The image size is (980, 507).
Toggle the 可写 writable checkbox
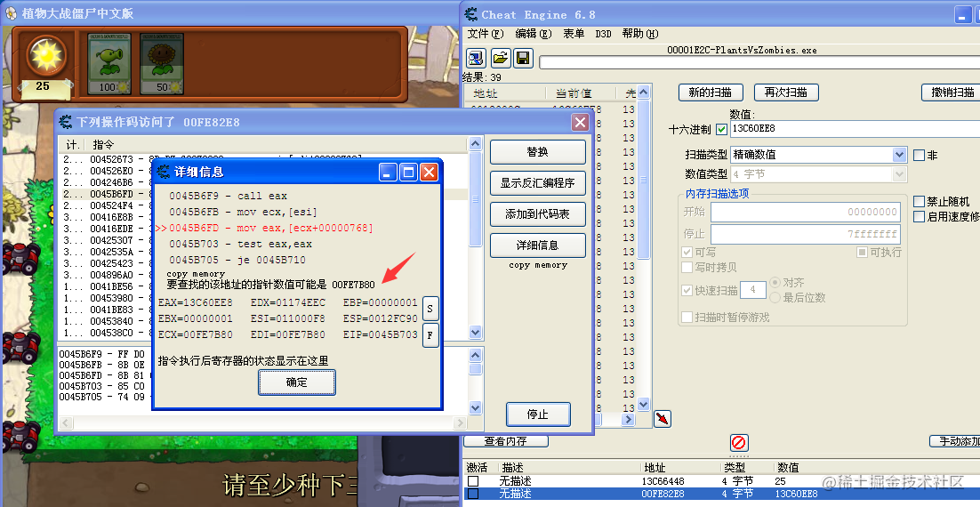click(x=687, y=252)
